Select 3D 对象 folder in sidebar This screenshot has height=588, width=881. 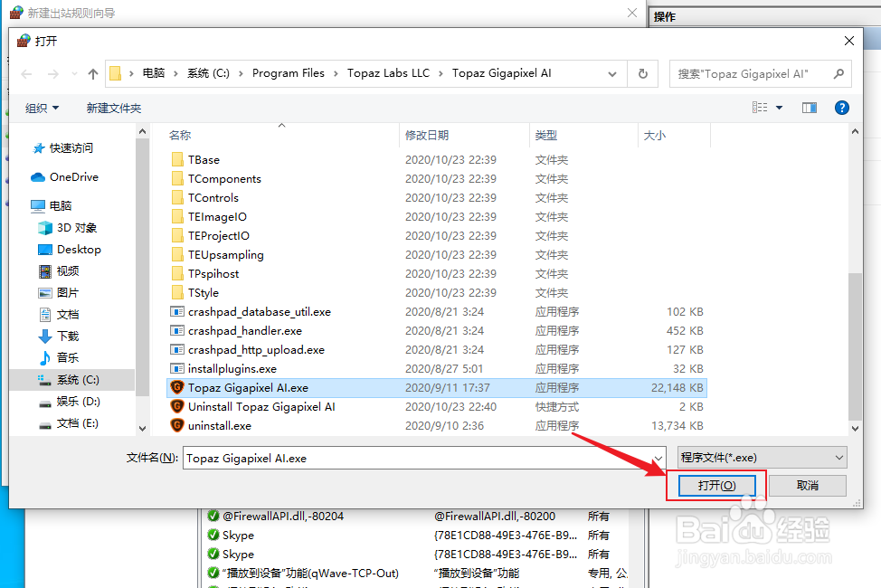[68, 228]
